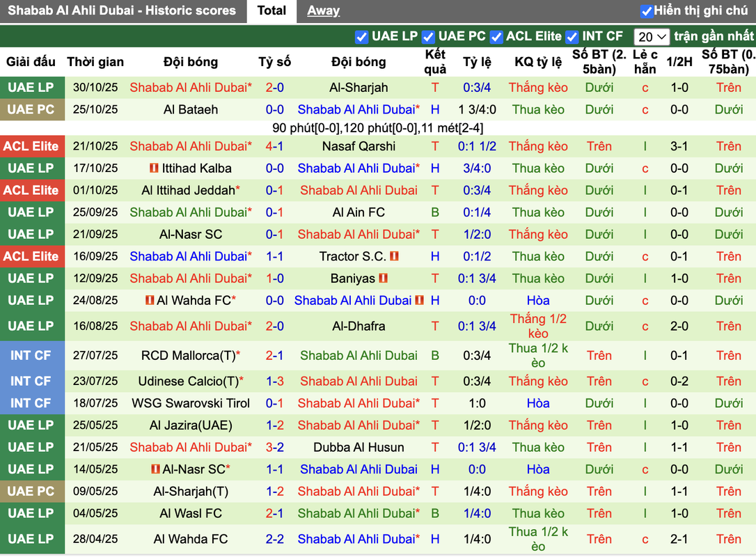Screen dimensions: 756x557
Task: Switch to the Total tab
Action: pyautogui.click(x=271, y=10)
